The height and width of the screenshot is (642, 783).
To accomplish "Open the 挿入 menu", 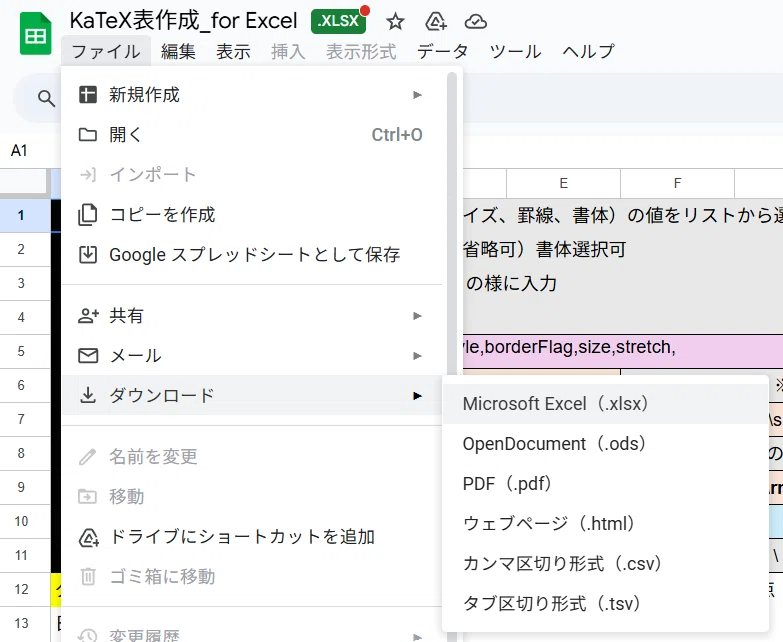I will [288, 51].
